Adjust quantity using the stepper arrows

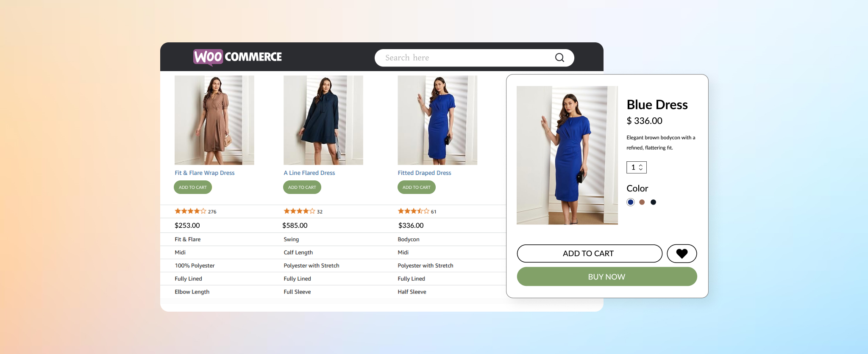click(x=641, y=167)
